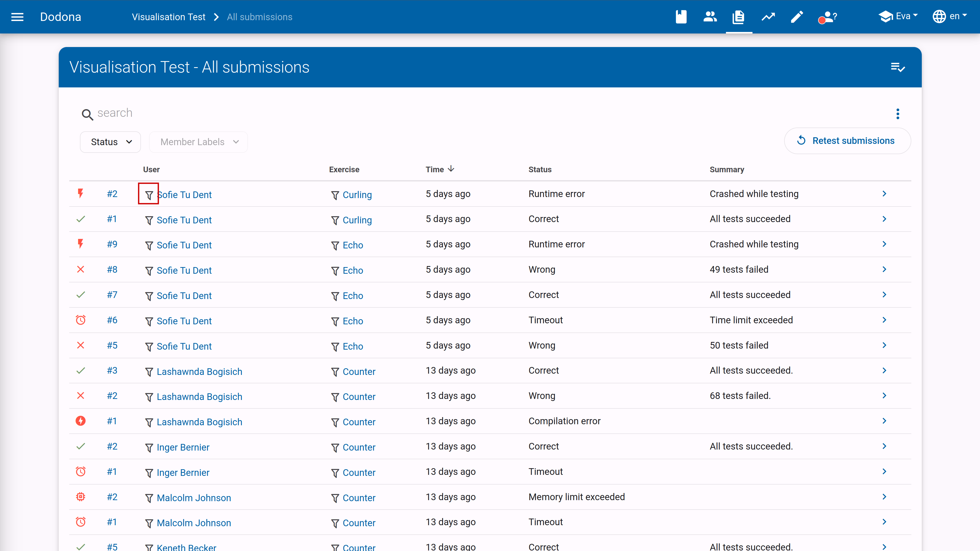
Task: Click the Compilation error red circle icon
Action: (80, 421)
